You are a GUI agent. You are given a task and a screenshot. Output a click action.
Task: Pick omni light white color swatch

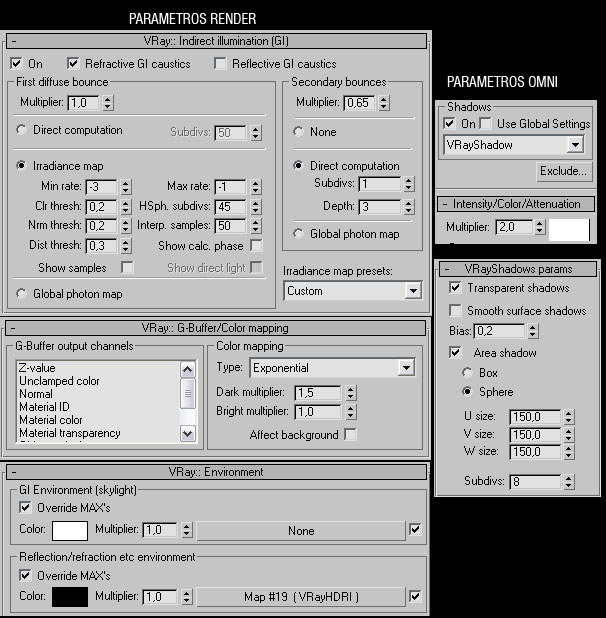[569, 229]
